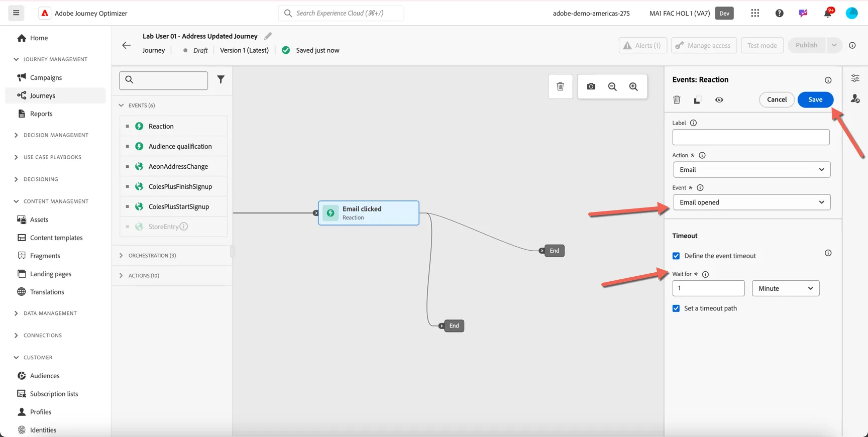Delete selected canvas item with trash icon

(560, 86)
